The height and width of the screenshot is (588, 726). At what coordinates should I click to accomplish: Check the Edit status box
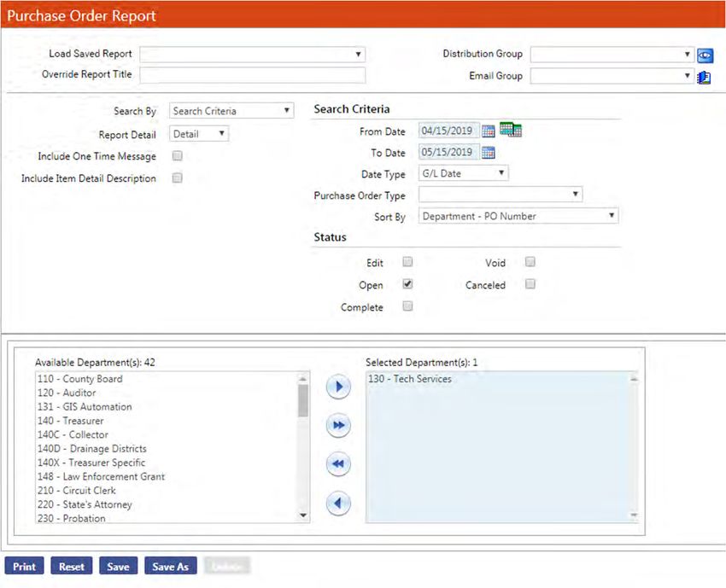pyautogui.click(x=407, y=262)
